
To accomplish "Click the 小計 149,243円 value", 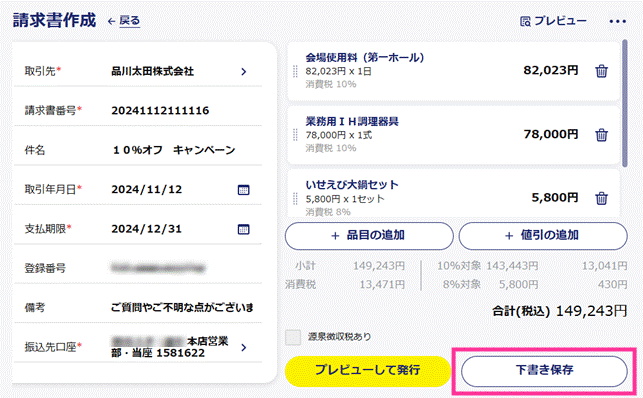I will tap(379, 266).
